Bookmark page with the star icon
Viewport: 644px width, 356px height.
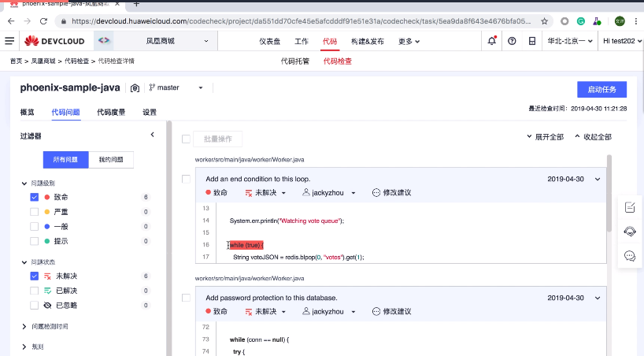pos(544,21)
